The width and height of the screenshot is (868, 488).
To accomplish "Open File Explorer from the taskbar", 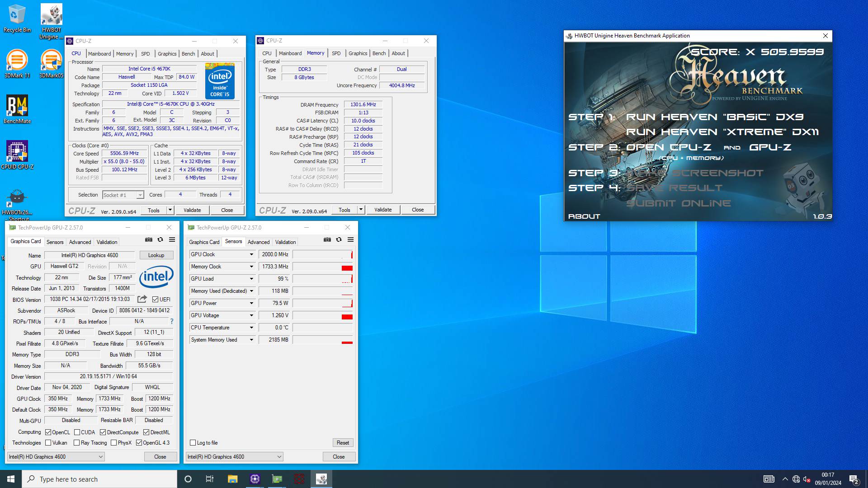I will (x=232, y=479).
